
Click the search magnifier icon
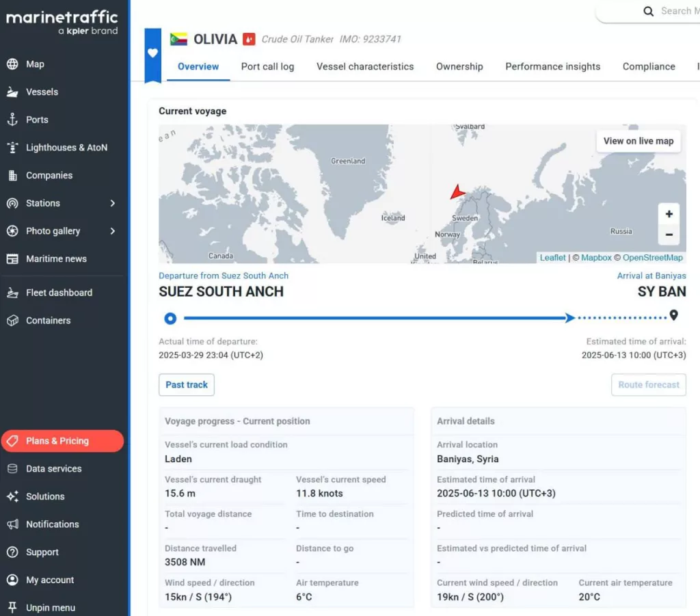click(x=648, y=12)
